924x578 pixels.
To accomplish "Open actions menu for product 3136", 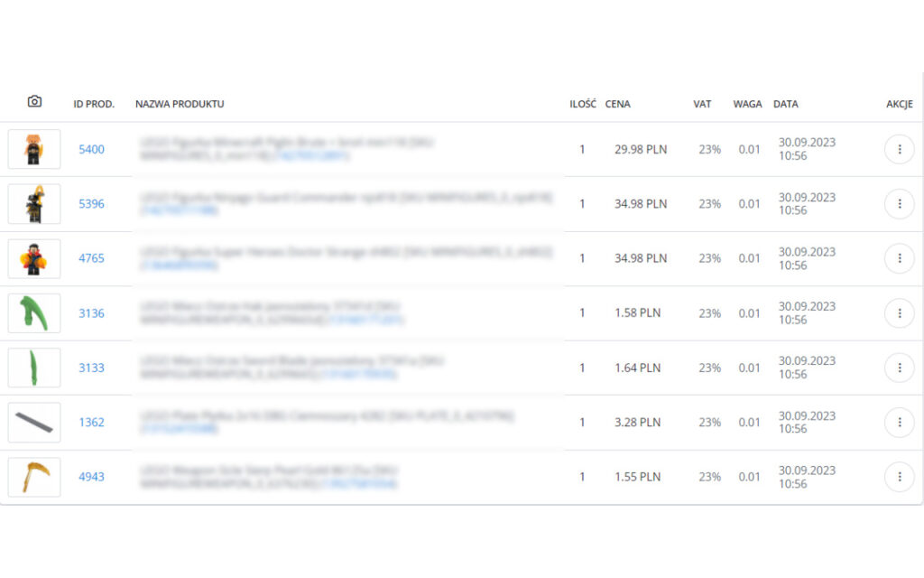I will click(x=899, y=313).
